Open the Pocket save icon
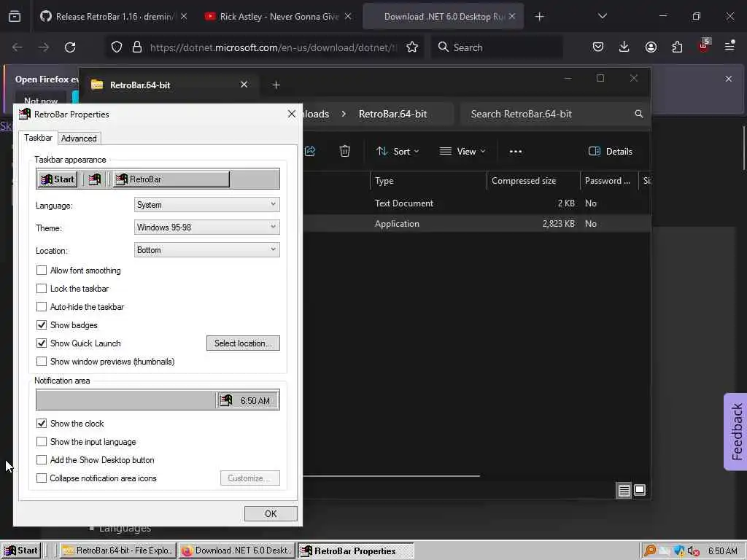The image size is (747, 560). (598, 47)
